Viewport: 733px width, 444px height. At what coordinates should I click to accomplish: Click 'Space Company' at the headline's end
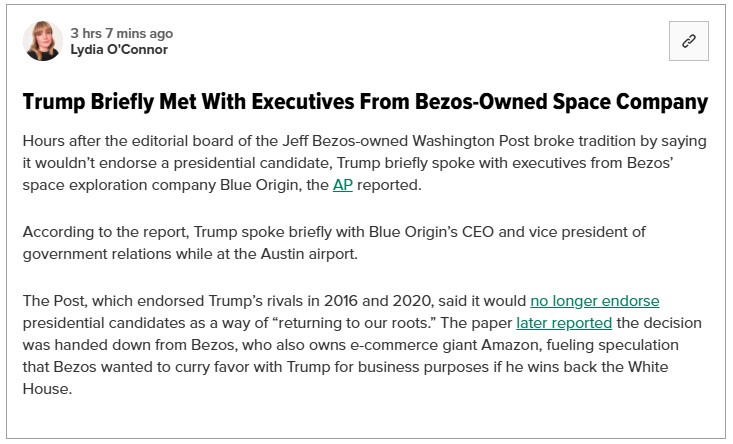[630, 102]
